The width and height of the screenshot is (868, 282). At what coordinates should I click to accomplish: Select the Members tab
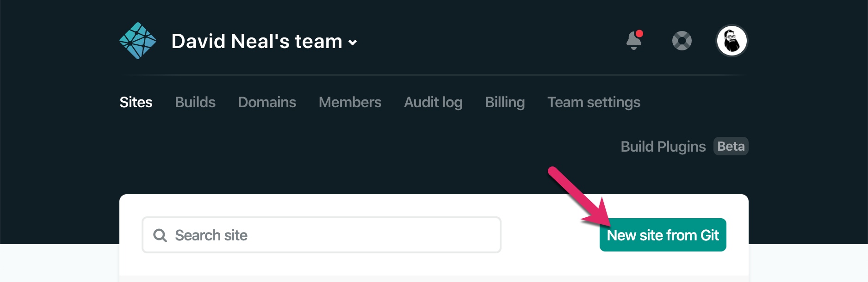[350, 102]
